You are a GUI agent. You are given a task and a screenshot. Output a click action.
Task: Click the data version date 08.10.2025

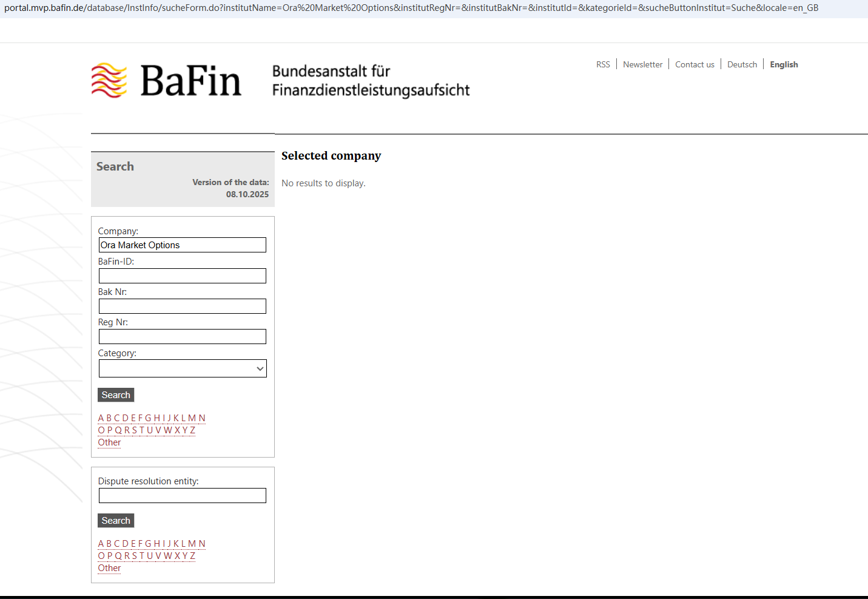pos(247,194)
